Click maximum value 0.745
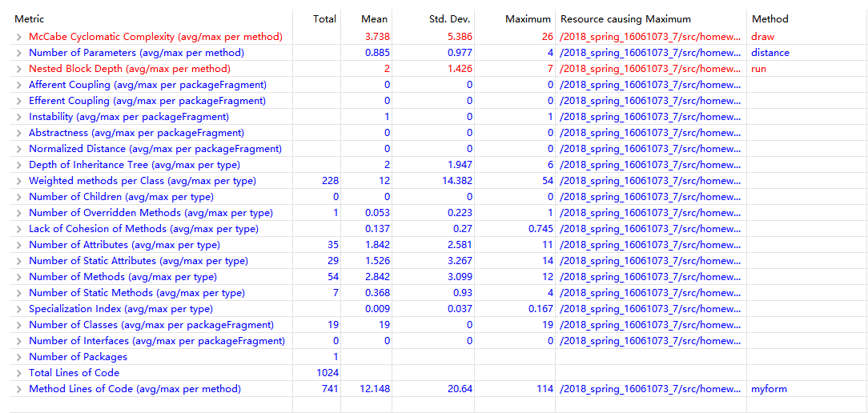Screen dimensions: 868x413 [x=540, y=229]
